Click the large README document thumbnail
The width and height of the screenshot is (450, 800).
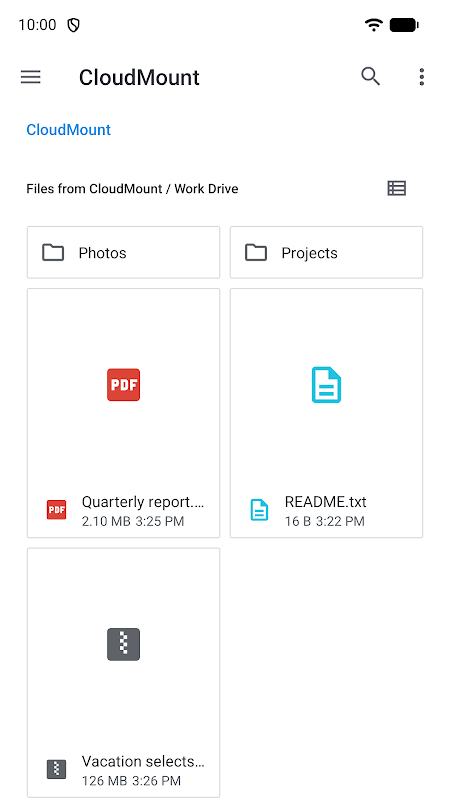tap(327, 385)
